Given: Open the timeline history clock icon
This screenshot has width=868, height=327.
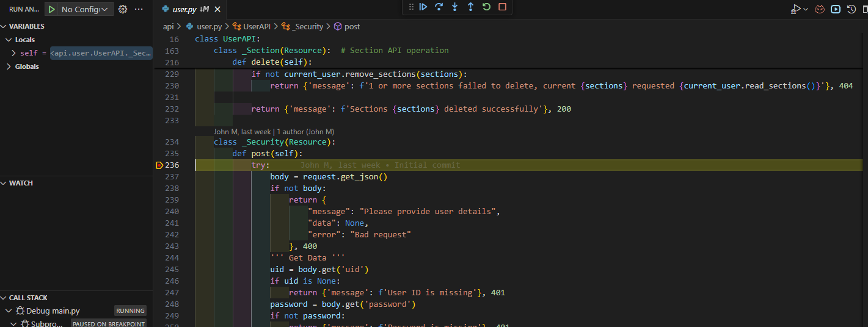Looking at the screenshot, I should pyautogui.click(x=852, y=9).
